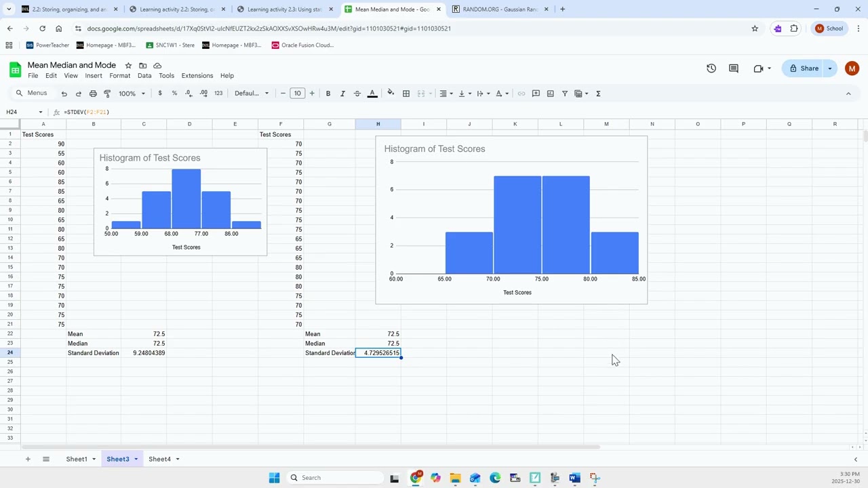Decrease decimal places button
The image size is (868, 488).
[189, 94]
